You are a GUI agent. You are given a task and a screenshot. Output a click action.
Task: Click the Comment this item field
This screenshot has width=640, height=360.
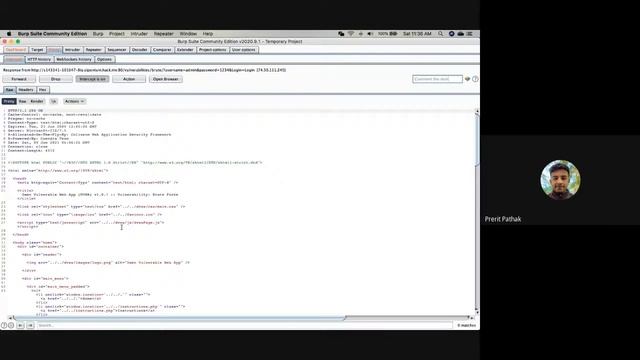click(x=437, y=79)
